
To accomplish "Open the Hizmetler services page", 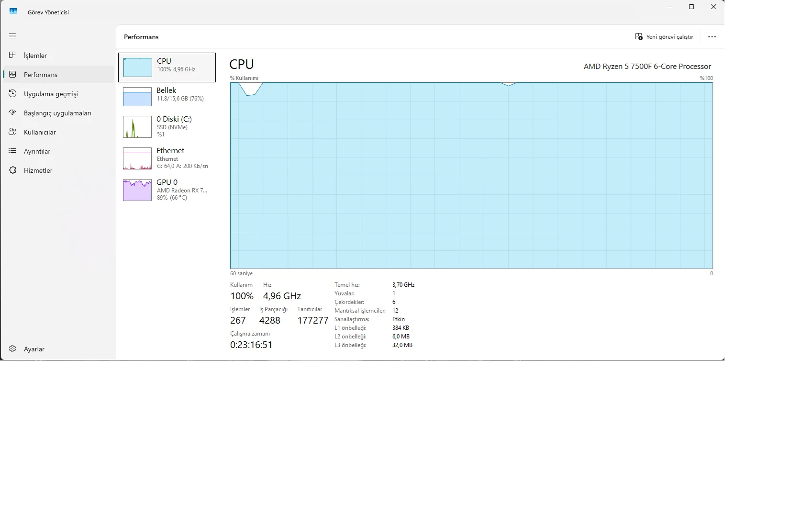I will coord(58,170).
